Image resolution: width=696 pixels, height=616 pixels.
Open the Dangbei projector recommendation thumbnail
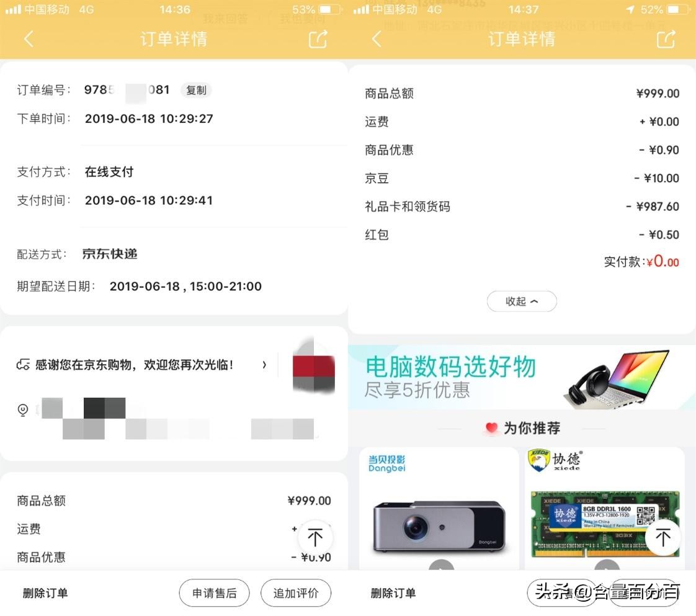click(439, 521)
